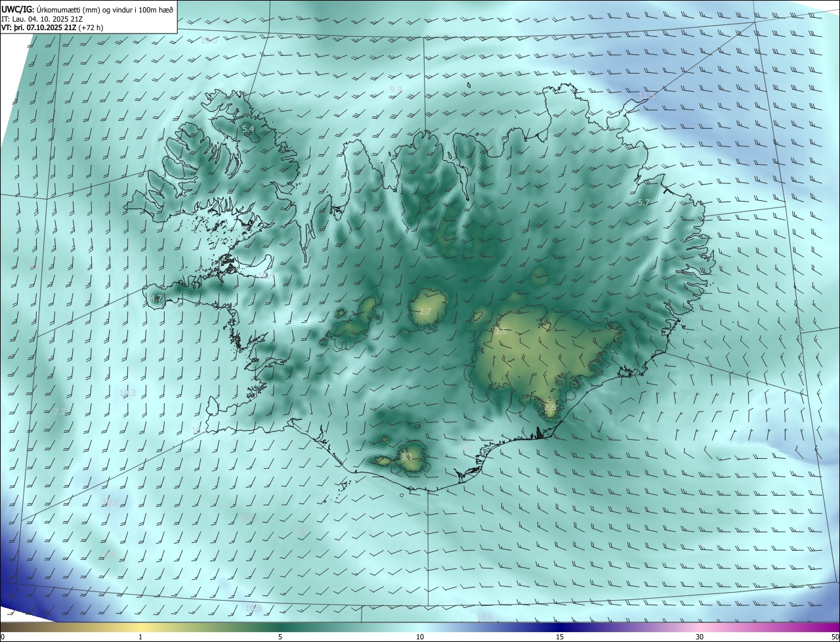Click the 2.6 value at the glacier's southern tip
This screenshot has height=642, width=840.
550,408
